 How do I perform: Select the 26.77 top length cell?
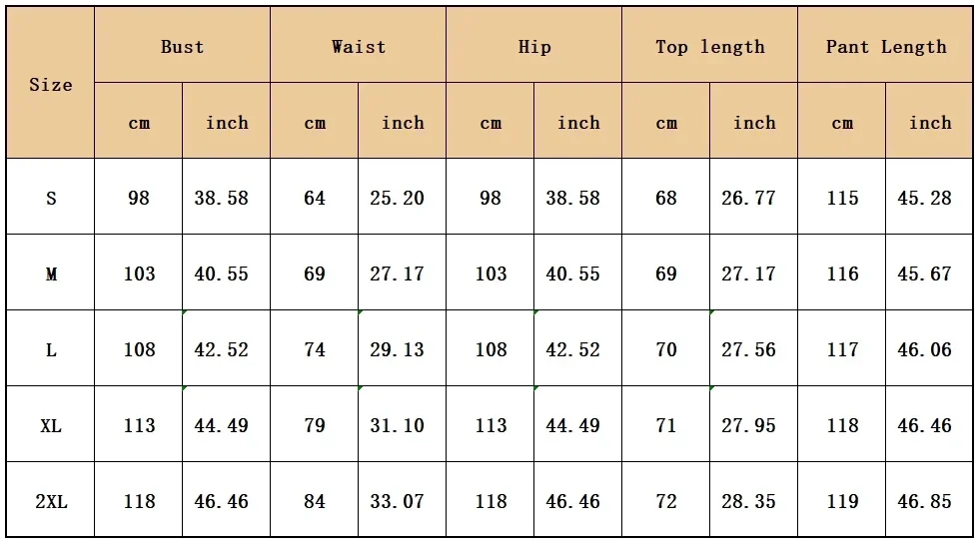point(754,197)
